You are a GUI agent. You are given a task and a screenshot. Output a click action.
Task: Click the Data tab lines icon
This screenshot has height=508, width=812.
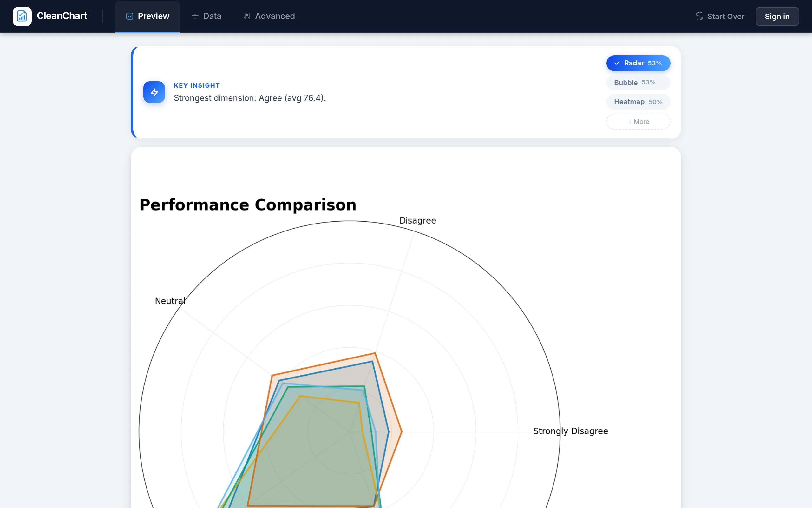[x=195, y=16]
